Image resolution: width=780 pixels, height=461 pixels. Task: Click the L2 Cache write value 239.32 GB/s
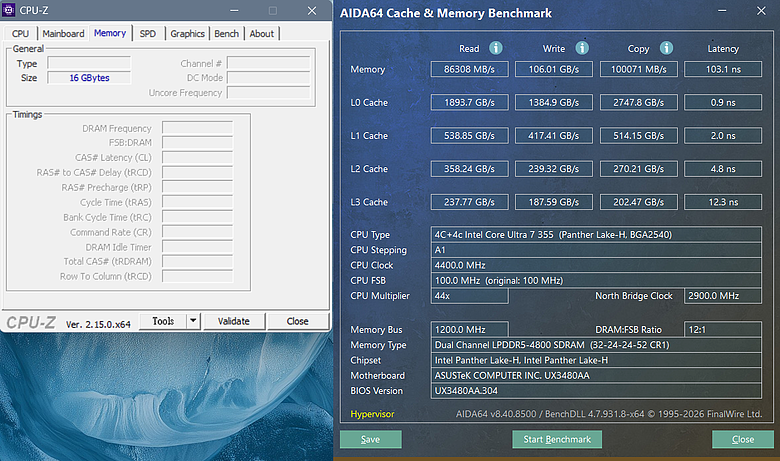554,169
